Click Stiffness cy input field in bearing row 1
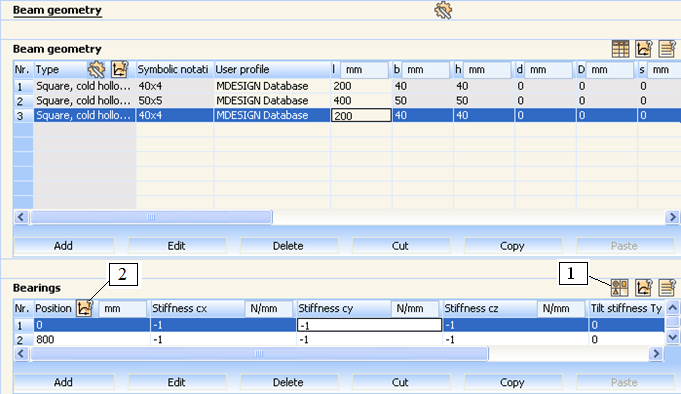Viewport: 681px width, 394px height. click(x=369, y=325)
